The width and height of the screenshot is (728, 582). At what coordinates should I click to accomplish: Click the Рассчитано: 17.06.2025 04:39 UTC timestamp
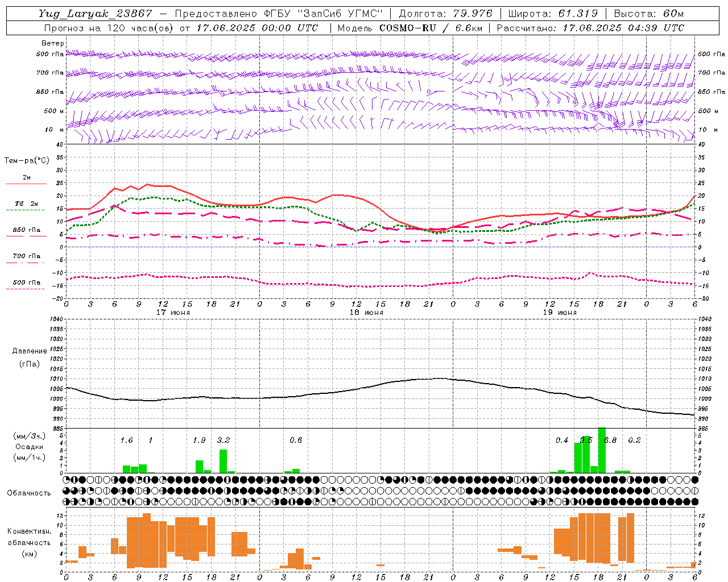tap(590, 28)
